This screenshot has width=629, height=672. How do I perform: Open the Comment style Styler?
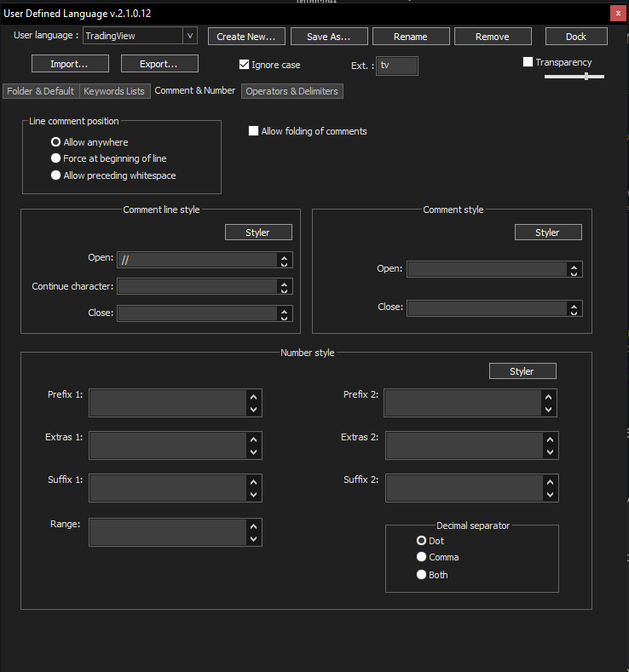tap(548, 233)
